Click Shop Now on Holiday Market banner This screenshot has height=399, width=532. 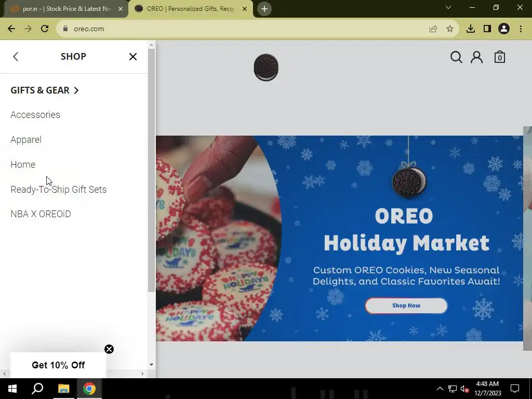[406, 305]
